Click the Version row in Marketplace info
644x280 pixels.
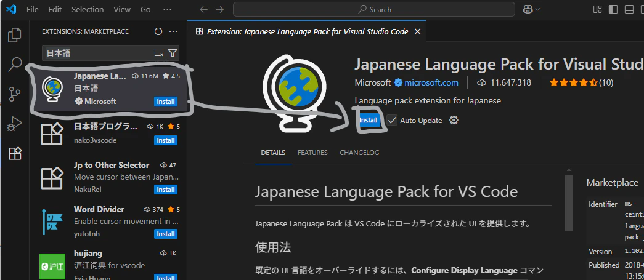click(615, 251)
